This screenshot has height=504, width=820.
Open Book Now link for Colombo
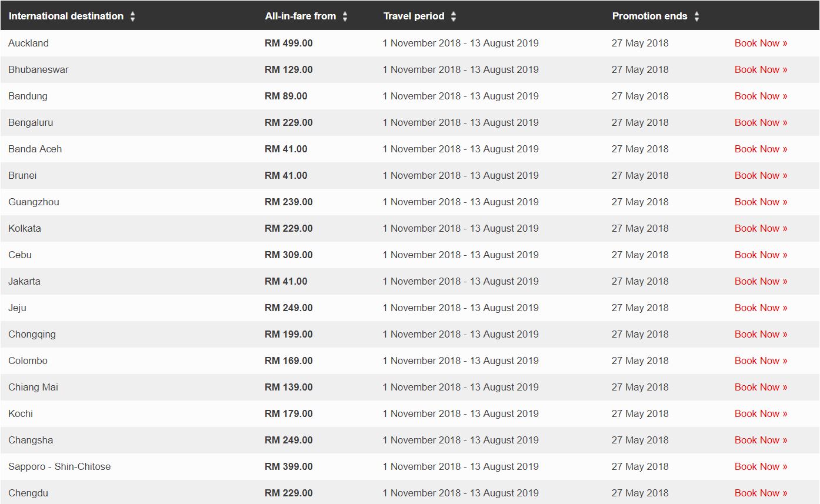click(x=761, y=361)
